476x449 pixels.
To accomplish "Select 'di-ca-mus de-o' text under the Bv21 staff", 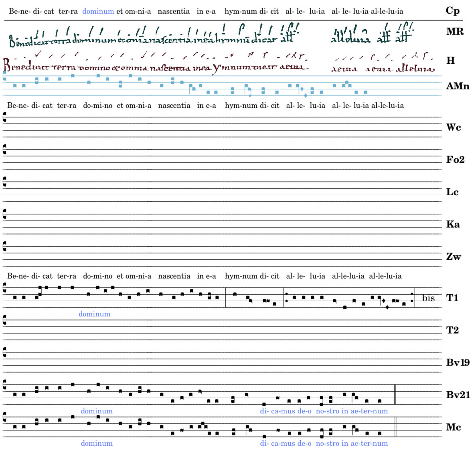I will (285, 411).
